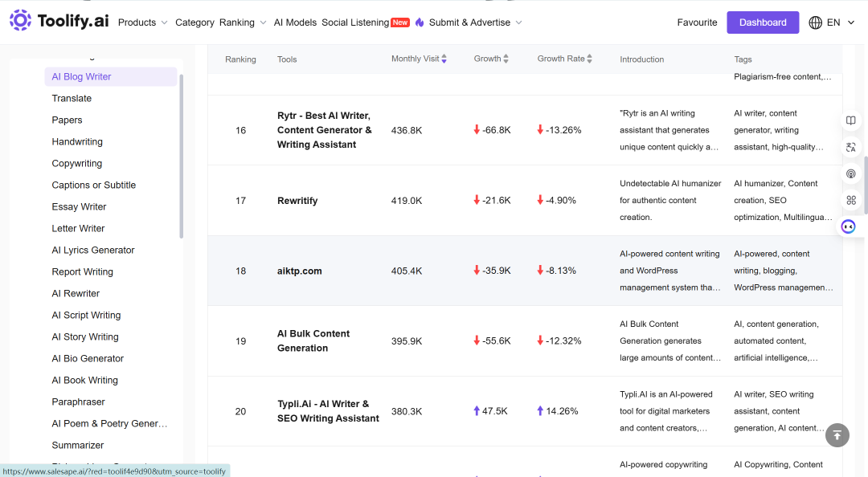Select Essay Writer in the sidebar
Screen dimensions: 868x477
79,207
